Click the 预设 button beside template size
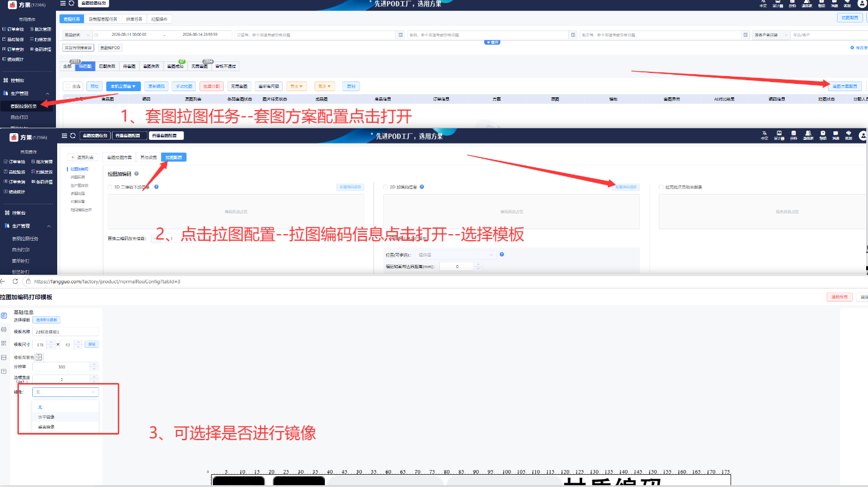868x487 pixels. [x=92, y=344]
